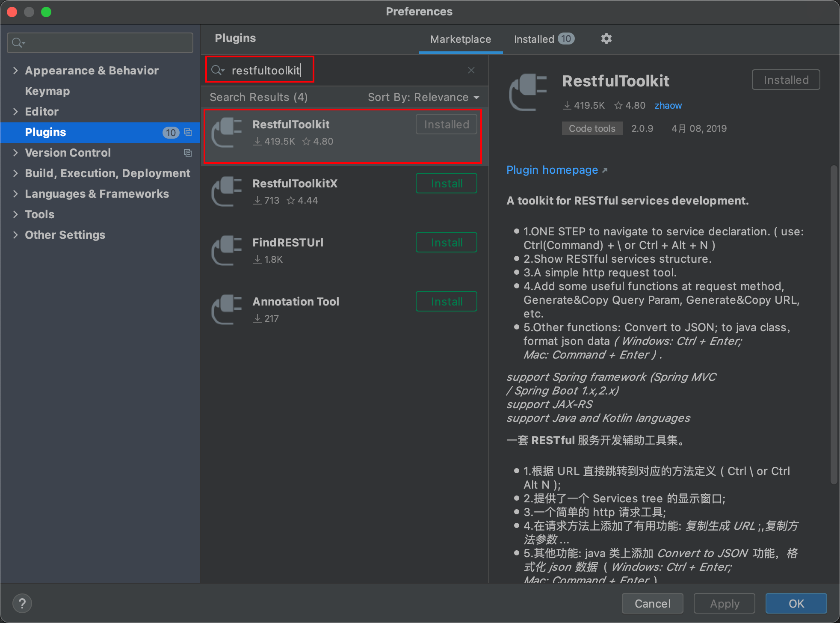Open the Plugin homepage link
This screenshot has height=623, width=840.
point(552,170)
